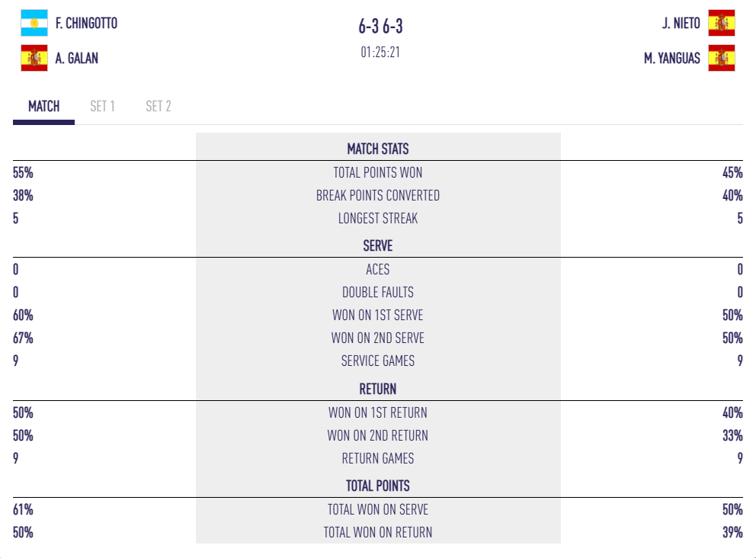Click the RETURN section header
Screen dimensions: 756x558
click(378, 389)
